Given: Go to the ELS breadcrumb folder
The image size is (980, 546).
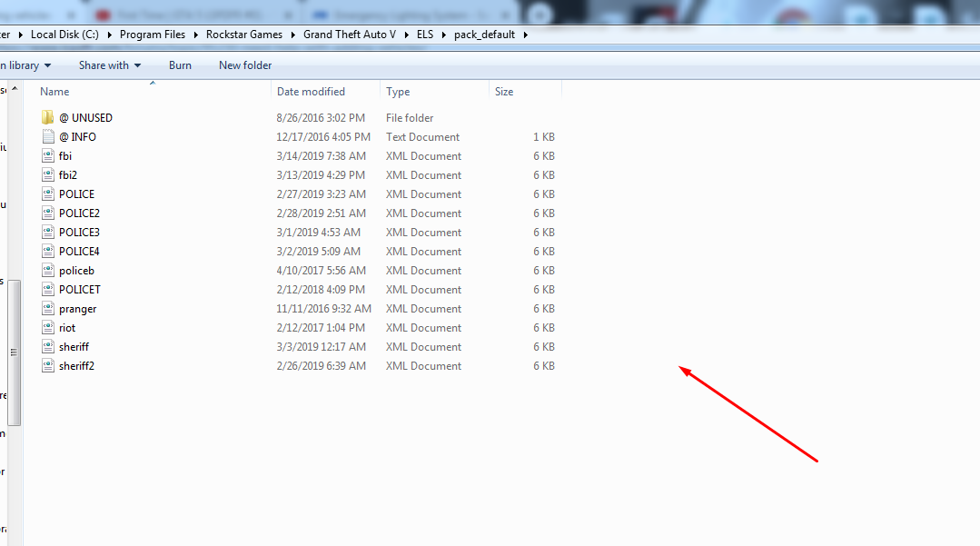Looking at the screenshot, I should 425,35.
